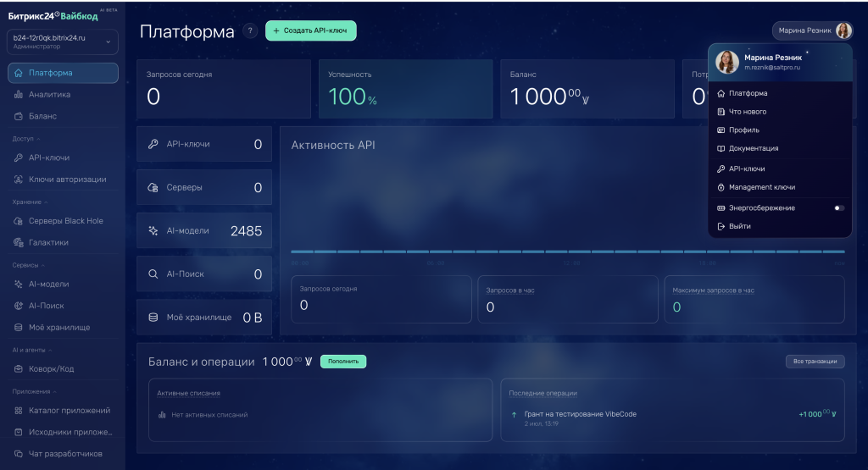Click the Галактики icon in sidebar
This screenshot has width=868, height=470.
tap(19, 242)
